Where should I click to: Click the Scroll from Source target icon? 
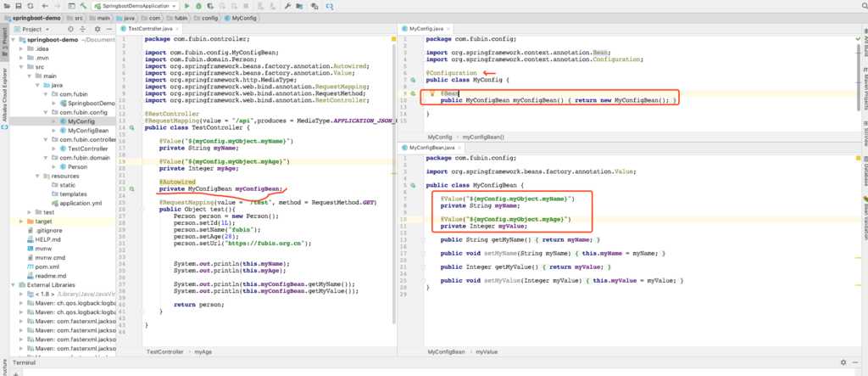(x=70, y=29)
